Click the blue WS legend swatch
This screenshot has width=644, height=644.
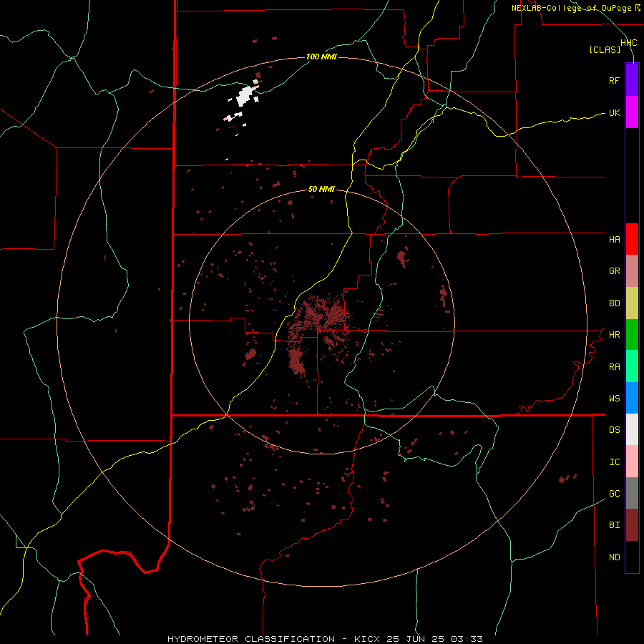(x=632, y=398)
